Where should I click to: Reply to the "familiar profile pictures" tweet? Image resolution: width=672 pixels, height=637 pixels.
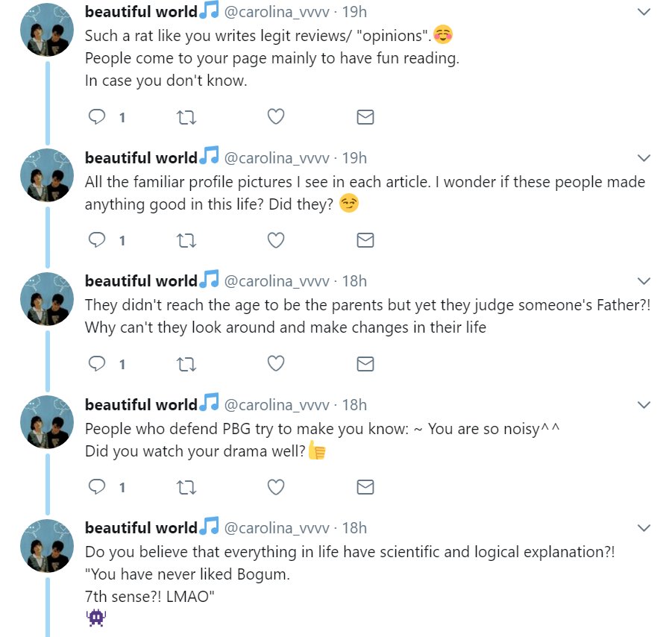(x=97, y=240)
